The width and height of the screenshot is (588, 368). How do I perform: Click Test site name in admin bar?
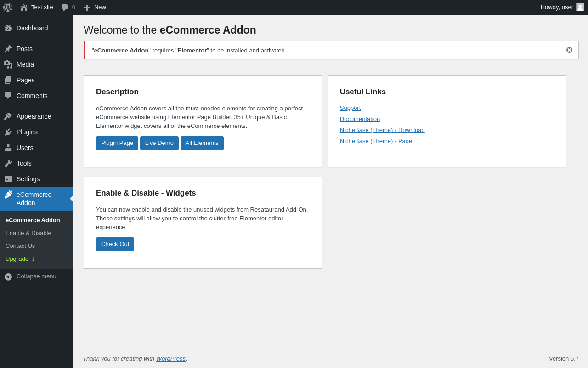(x=42, y=7)
